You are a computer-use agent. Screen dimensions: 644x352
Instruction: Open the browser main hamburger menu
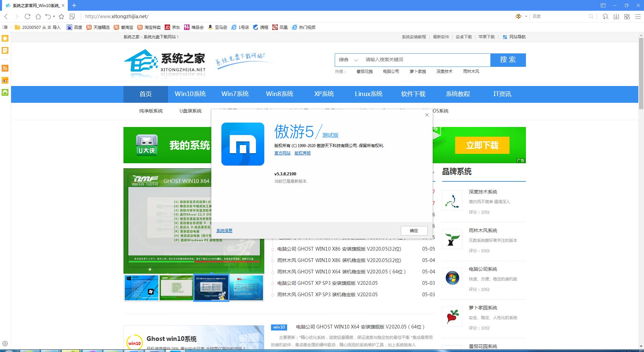[638, 16]
